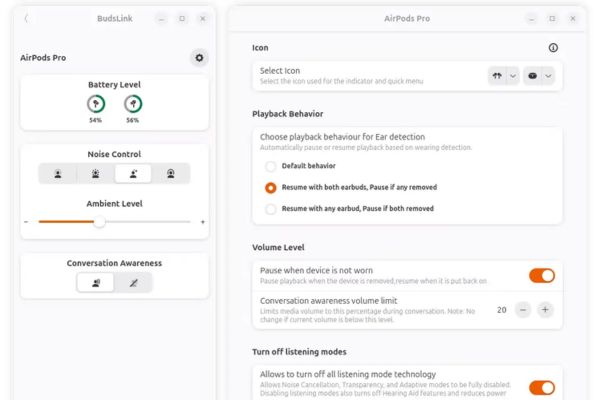This screenshot has width=600, height=400.
Task: Click the left earbud 54% battery indicator
Action: (x=96, y=104)
